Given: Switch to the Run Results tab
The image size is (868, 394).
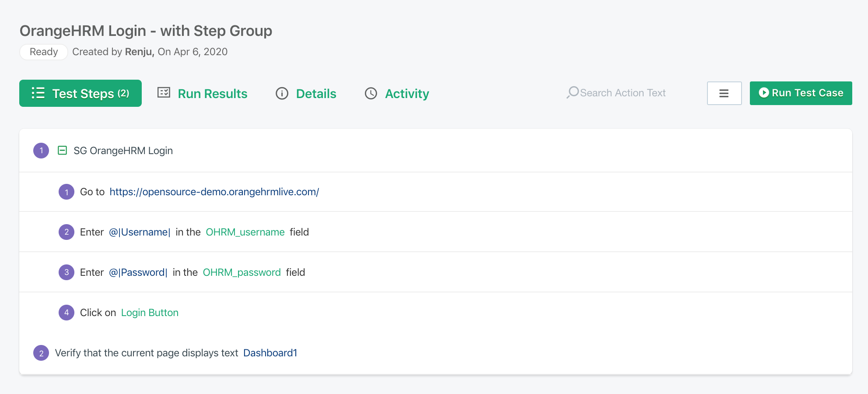Looking at the screenshot, I should 203,93.
